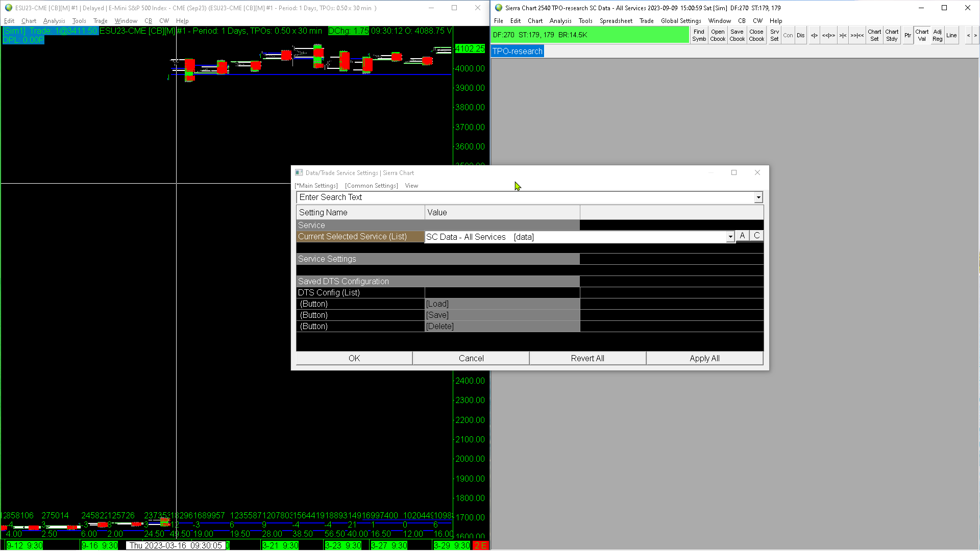980x551 pixels.
Task: Select the Line drawing tool
Action: (951, 35)
